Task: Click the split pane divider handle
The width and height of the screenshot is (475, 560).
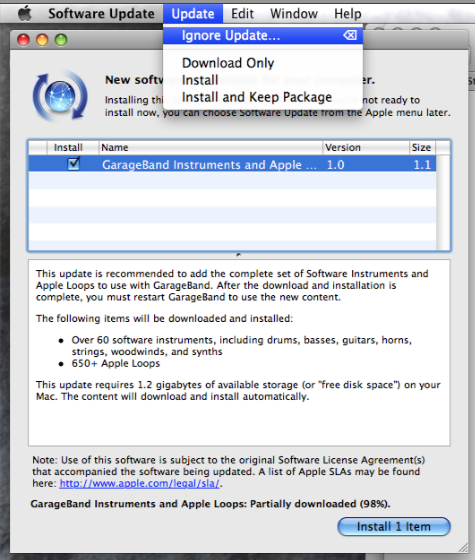Action: point(239,255)
